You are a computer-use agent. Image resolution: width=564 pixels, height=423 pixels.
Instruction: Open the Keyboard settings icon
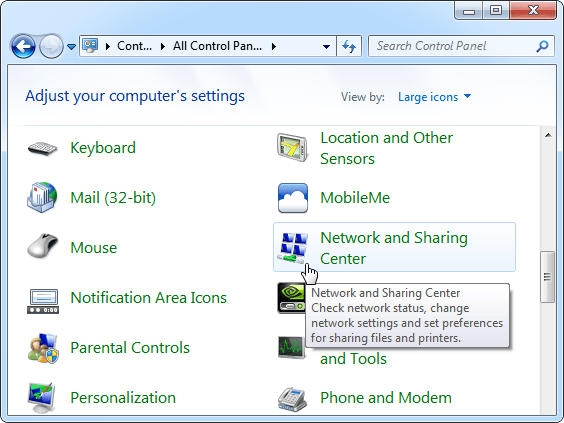(x=42, y=148)
